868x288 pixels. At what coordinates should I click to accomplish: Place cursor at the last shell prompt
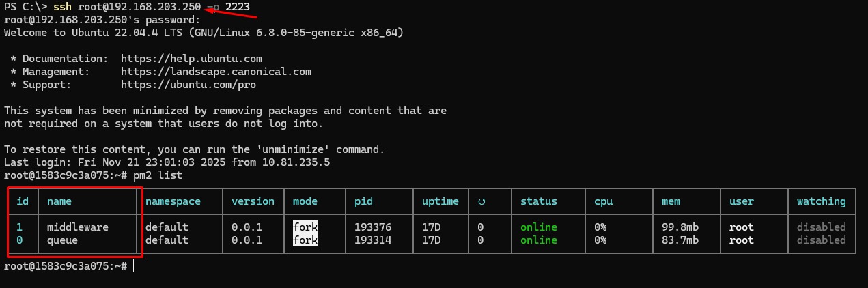click(x=134, y=265)
